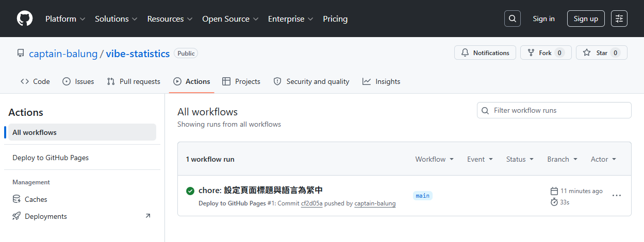
Task: Click the Pull requests icon
Action: click(111, 81)
